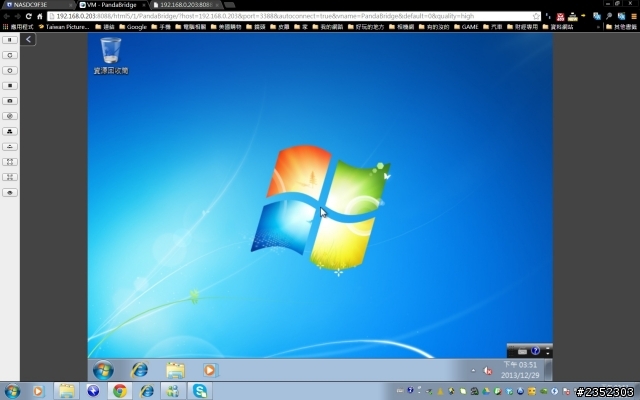Select the VM - PandaBridge tab

point(112,5)
